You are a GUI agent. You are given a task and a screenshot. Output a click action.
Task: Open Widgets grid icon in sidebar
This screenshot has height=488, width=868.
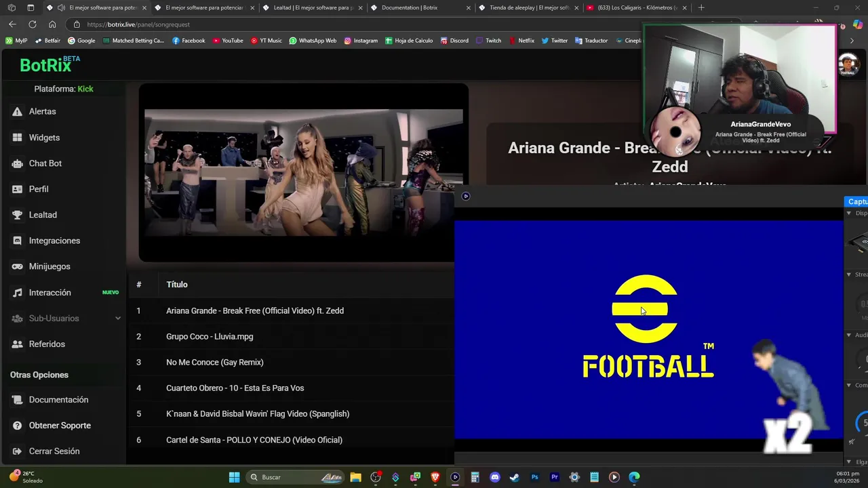click(17, 138)
